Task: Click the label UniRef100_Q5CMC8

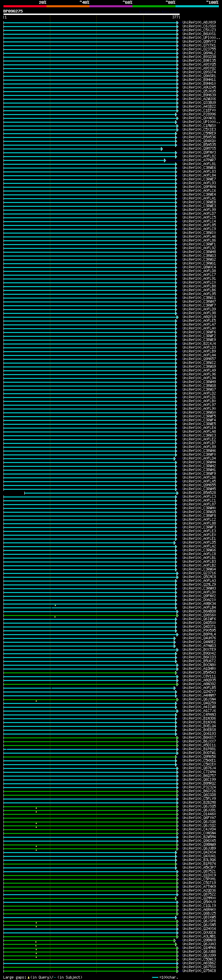Action: point(199,577)
